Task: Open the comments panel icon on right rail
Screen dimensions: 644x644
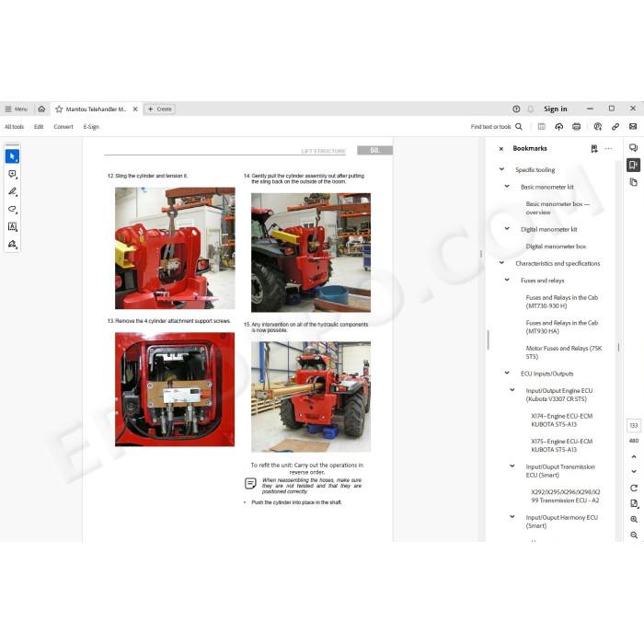Action: tap(633, 147)
